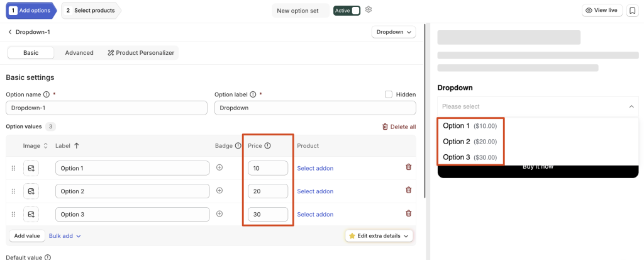Screen dimensions: 644x260
Task: Add an image to Option 1
Action: coord(31,168)
